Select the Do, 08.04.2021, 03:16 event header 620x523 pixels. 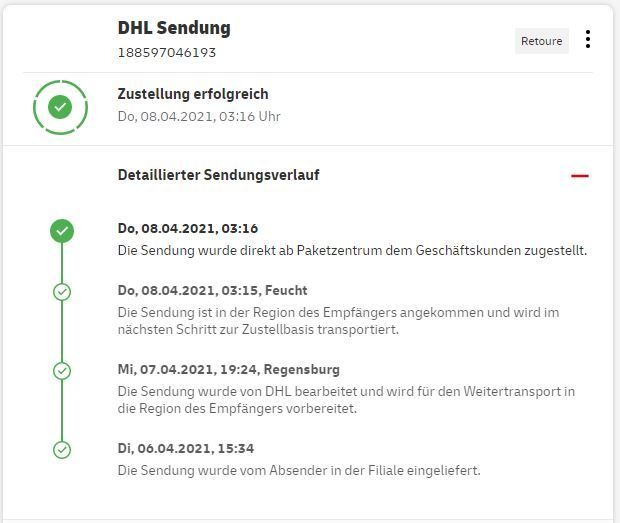point(188,228)
